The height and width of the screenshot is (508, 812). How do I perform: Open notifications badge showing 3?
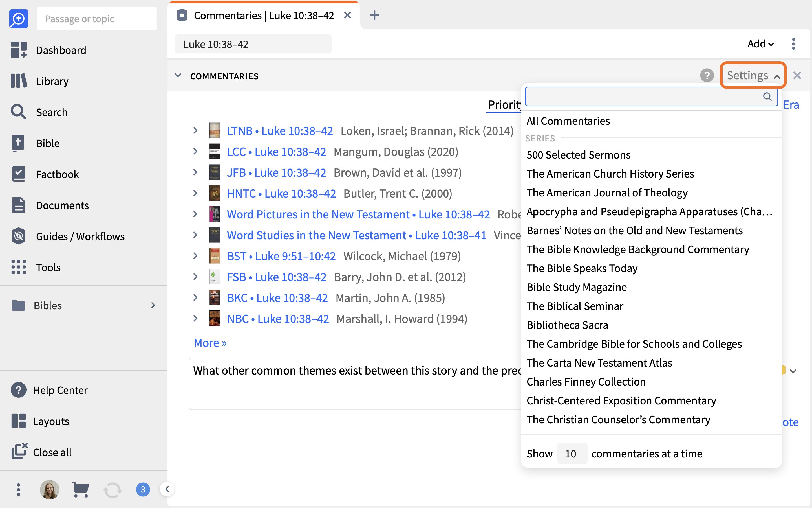(x=143, y=490)
